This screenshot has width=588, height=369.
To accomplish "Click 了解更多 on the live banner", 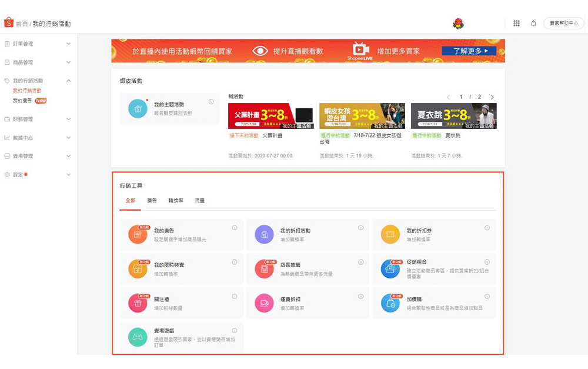I will (x=469, y=51).
